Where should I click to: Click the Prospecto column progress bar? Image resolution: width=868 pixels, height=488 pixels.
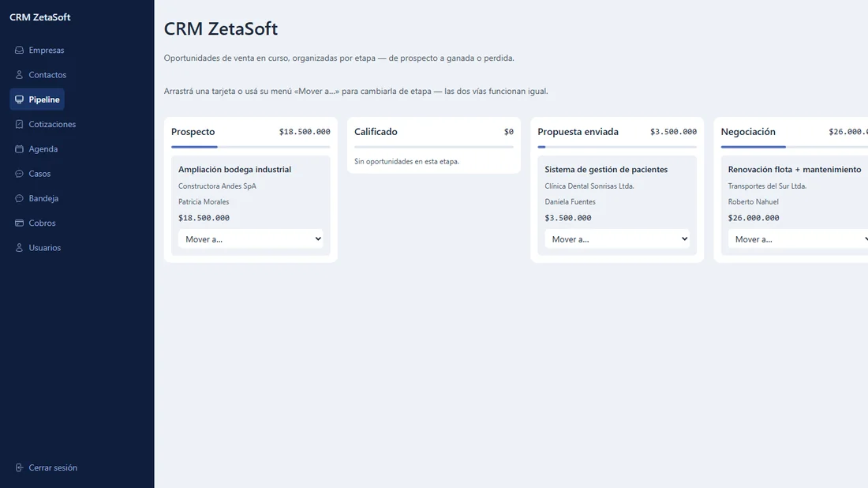coord(251,147)
